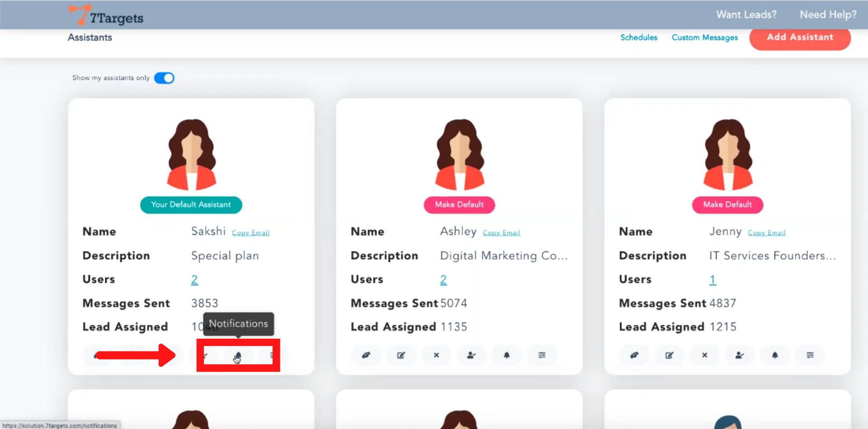Edit Ashley assistant with pencil icon
This screenshot has width=868, height=429.
401,355
